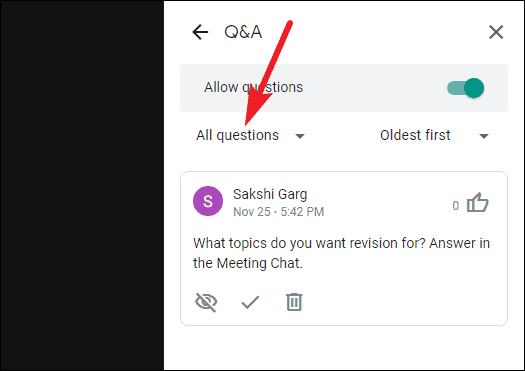Close the Q&A side panel
Image resolution: width=525 pixels, height=371 pixels.
496,32
